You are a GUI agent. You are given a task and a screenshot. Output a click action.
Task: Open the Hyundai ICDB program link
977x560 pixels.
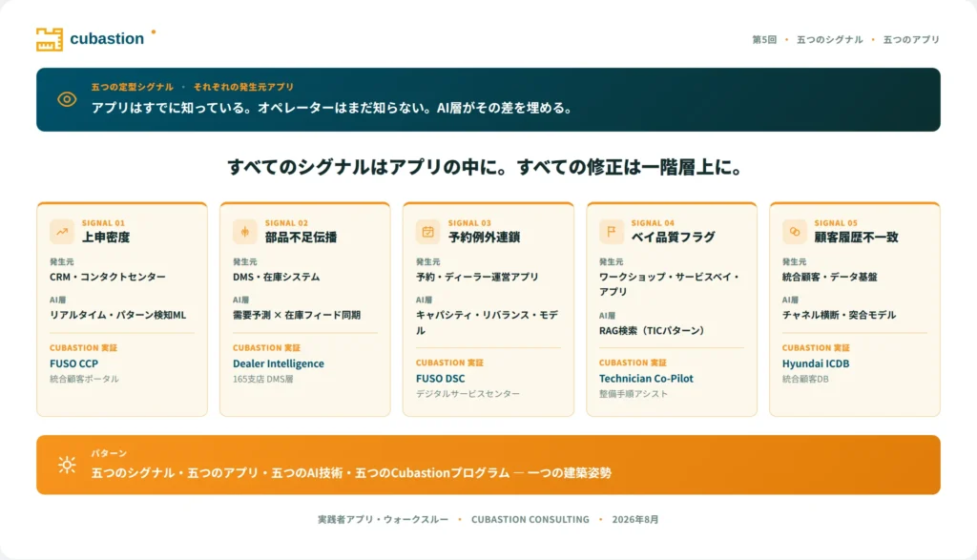(816, 363)
